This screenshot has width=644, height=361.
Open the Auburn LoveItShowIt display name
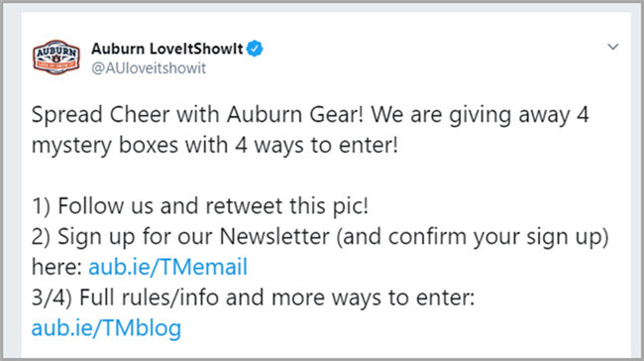(x=167, y=49)
